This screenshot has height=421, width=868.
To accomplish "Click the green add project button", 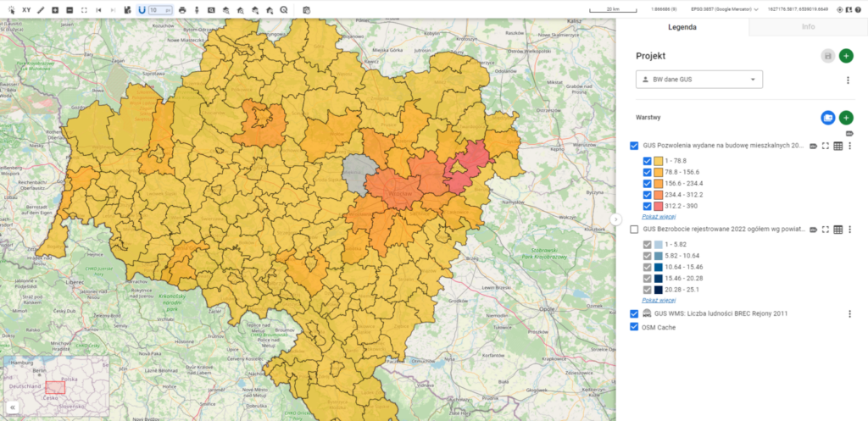I will [846, 56].
